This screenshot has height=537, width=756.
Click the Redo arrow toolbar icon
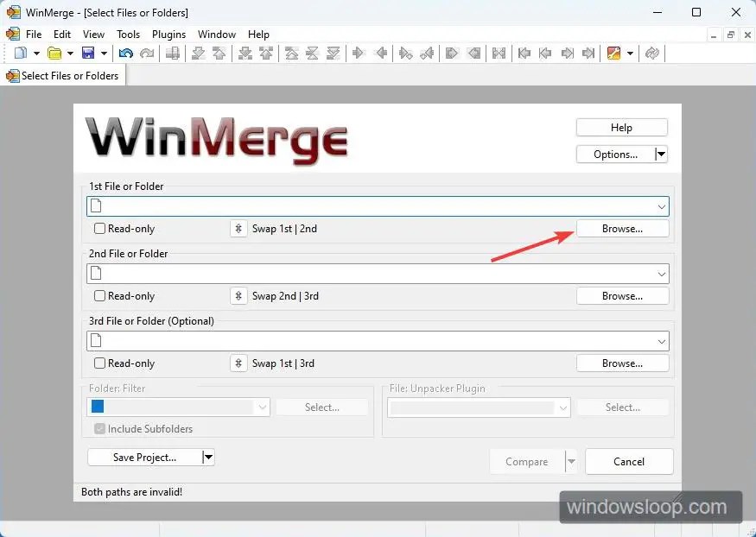[x=147, y=53]
